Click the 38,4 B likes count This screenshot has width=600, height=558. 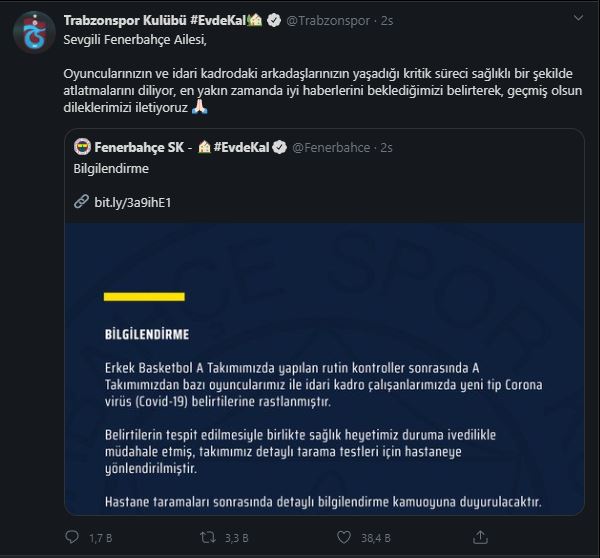[376, 538]
